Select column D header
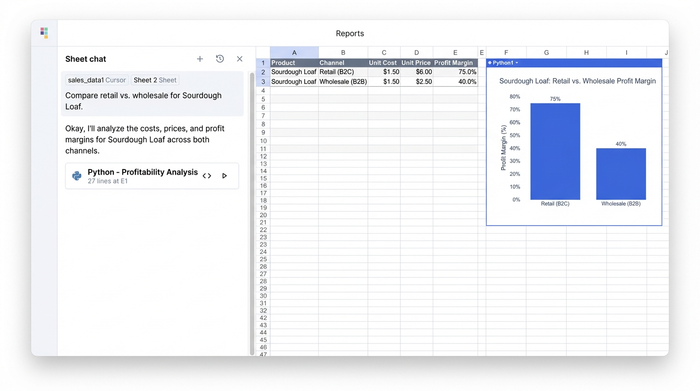The width and height of the screenshot is (700, 391). pyautogui.click(x=417, y=53)
